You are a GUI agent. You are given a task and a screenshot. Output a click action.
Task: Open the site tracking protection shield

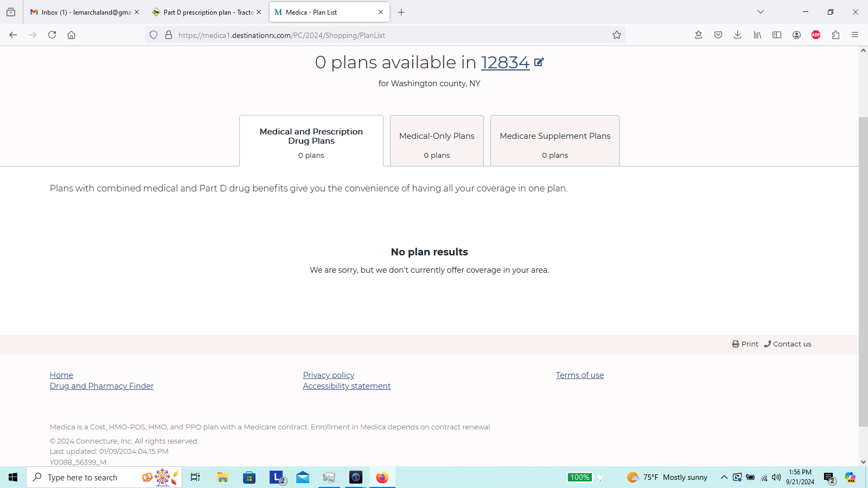pyautogui.click(x=154, y=35)
